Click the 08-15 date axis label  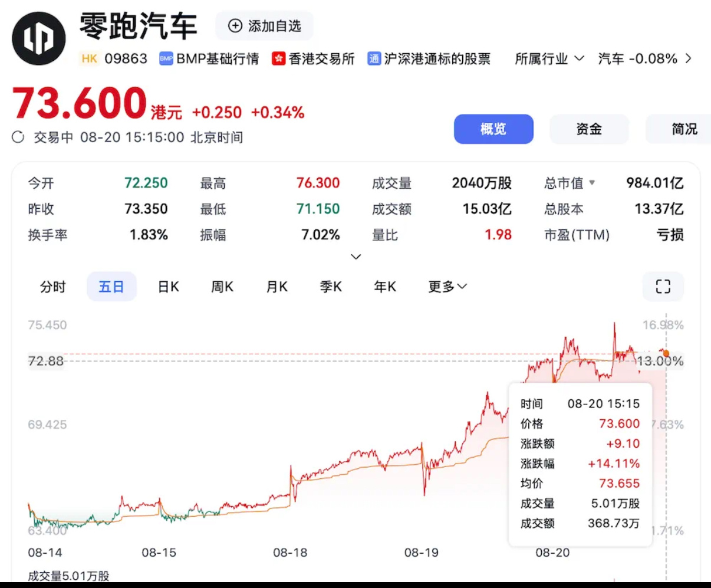point(159,553)
